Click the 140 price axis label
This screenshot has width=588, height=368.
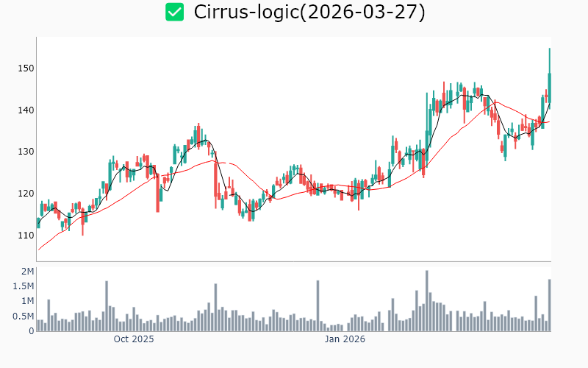26,110
